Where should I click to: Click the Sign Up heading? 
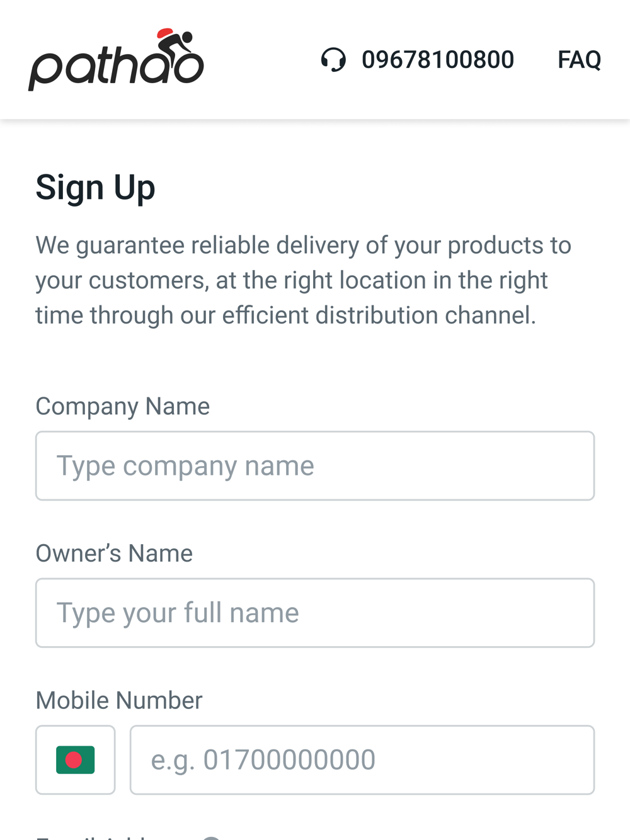click(x=95, y=188)
